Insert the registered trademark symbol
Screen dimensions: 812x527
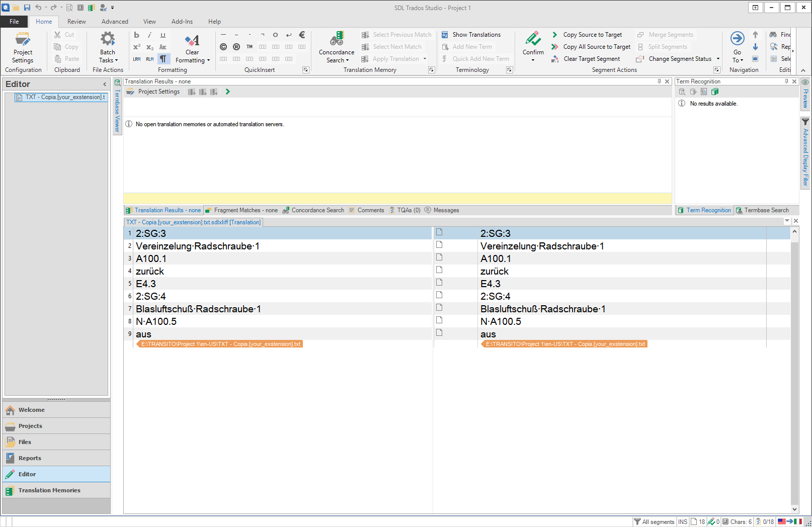pos(236,47)
